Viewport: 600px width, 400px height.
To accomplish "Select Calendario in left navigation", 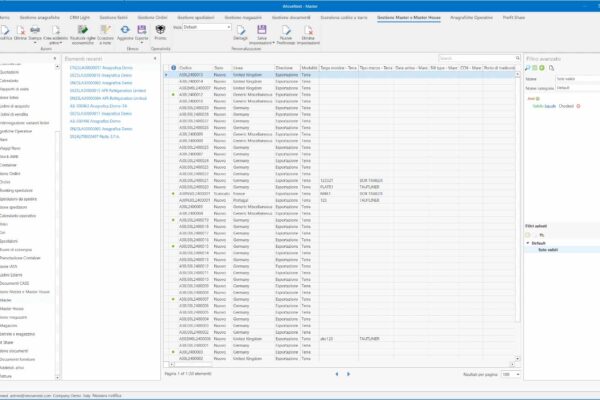I will tap(9, 81).
